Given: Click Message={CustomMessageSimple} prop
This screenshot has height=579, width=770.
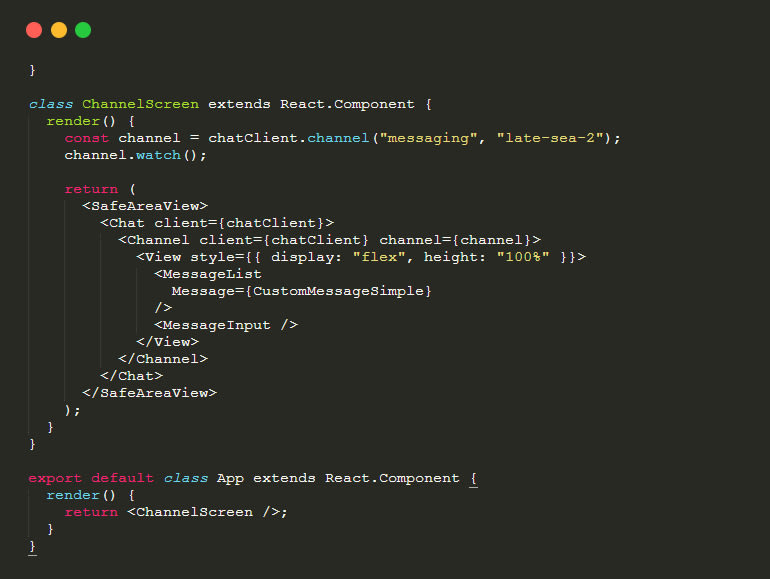Looking at the screenshot, I should 302,291.
